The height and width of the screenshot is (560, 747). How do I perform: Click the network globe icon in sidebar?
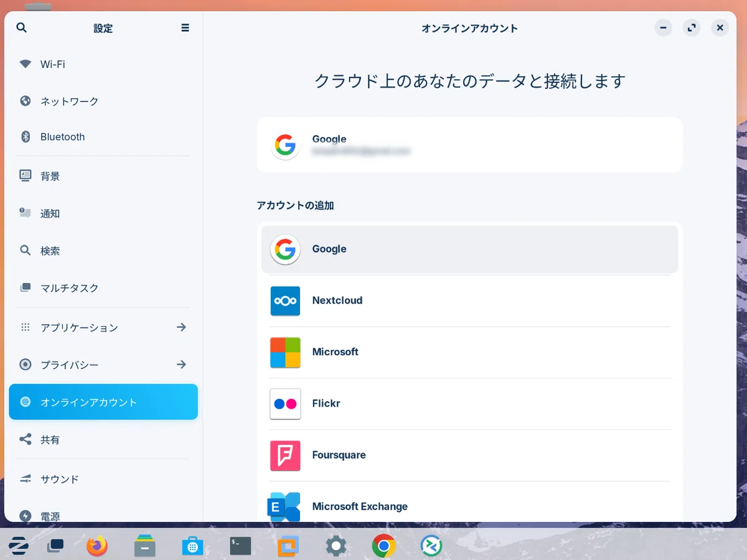coord(26,101)
